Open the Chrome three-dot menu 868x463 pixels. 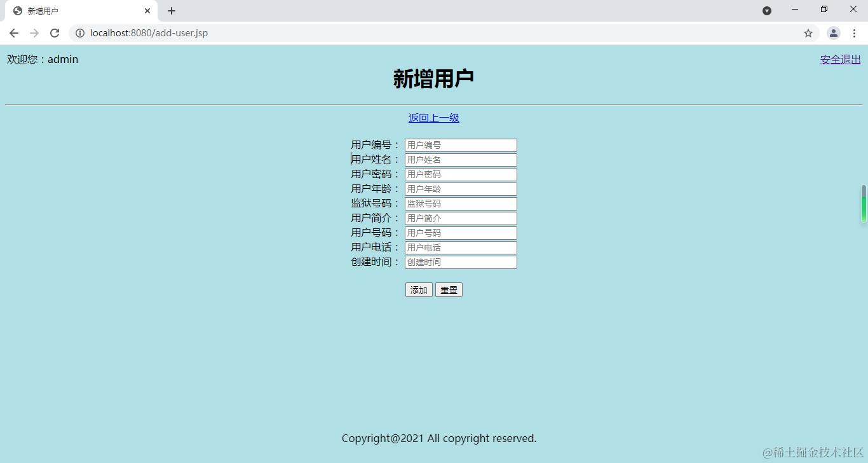tap(854, 33)
